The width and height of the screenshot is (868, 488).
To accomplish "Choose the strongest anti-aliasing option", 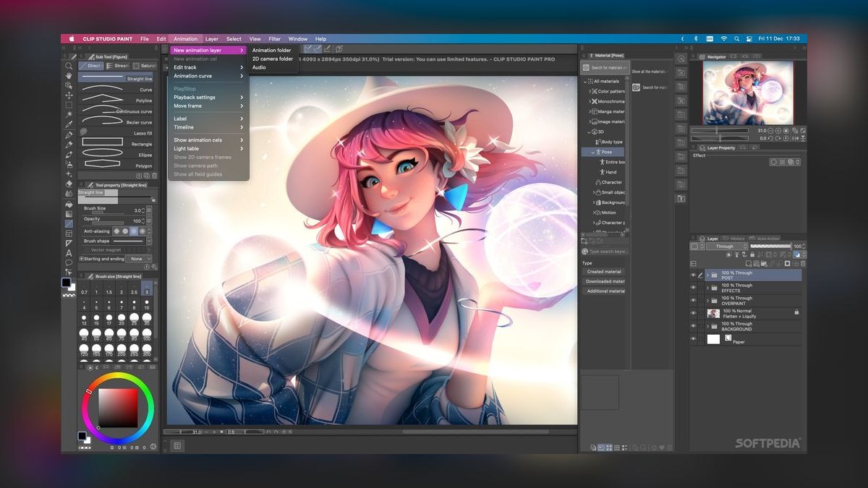I will [x=142, y=231].
